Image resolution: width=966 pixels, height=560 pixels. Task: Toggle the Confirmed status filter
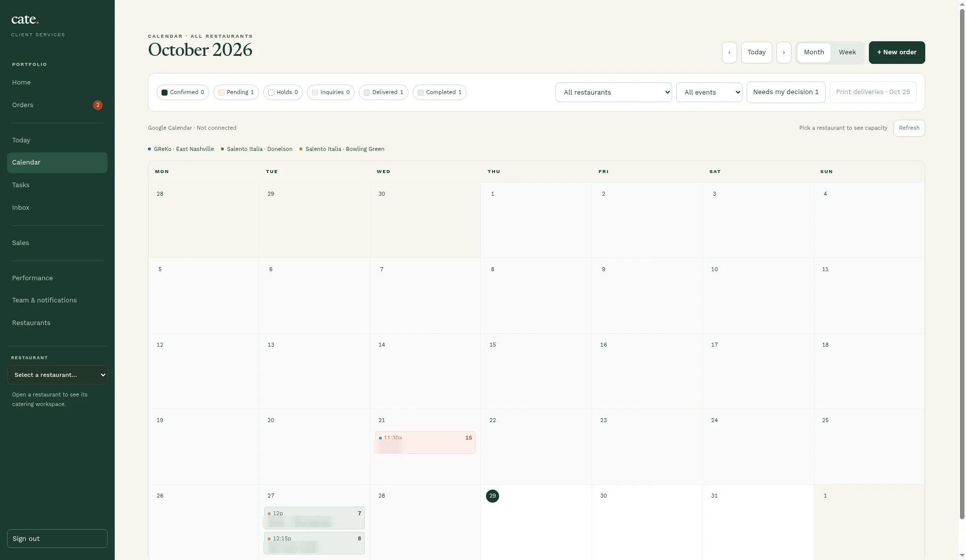point(183,93)
